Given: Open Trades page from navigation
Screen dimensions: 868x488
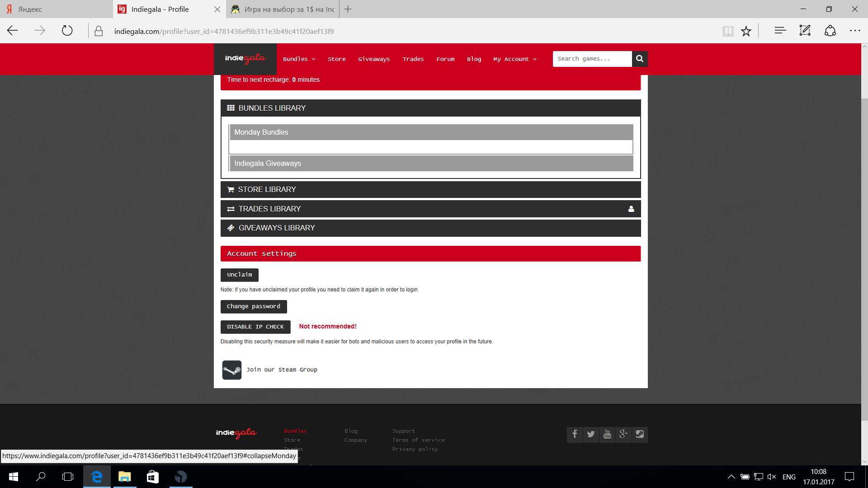Looking at the screenshot, I should (x=413, y=59).
